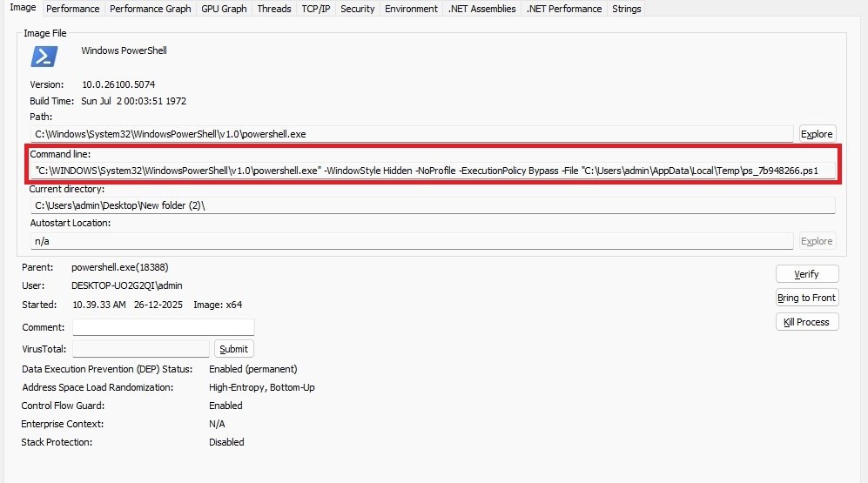This screenshot has width=868, height=483.
Task: Click the Command line text field
Action: point(433,171)
